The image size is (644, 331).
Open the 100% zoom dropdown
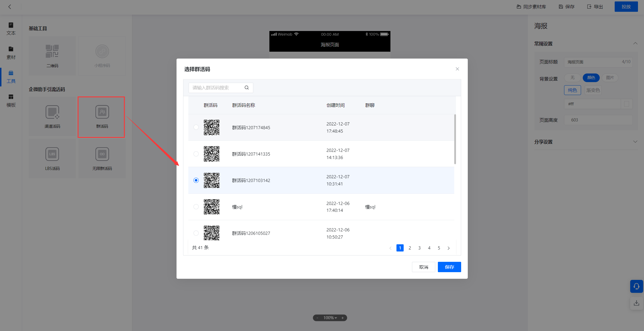[330, 318]
